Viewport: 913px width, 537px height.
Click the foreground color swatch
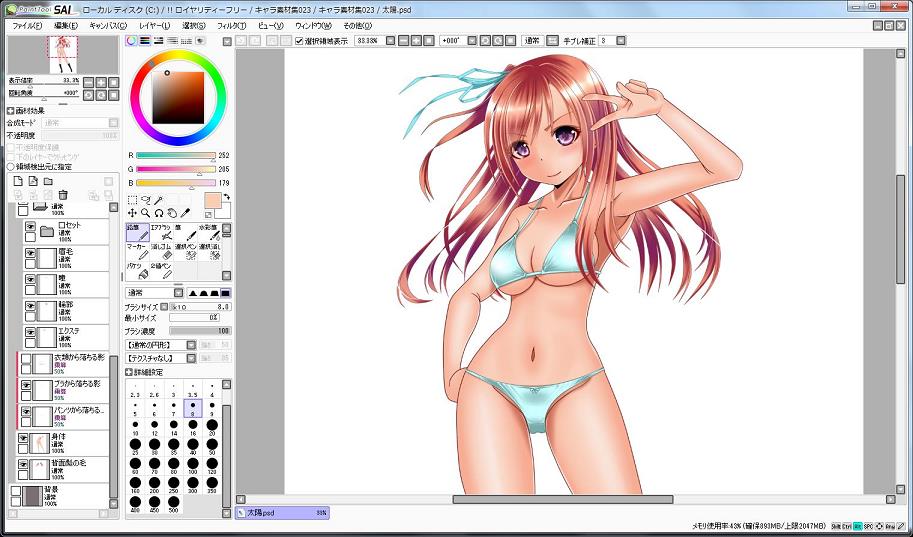coord(211,202)
